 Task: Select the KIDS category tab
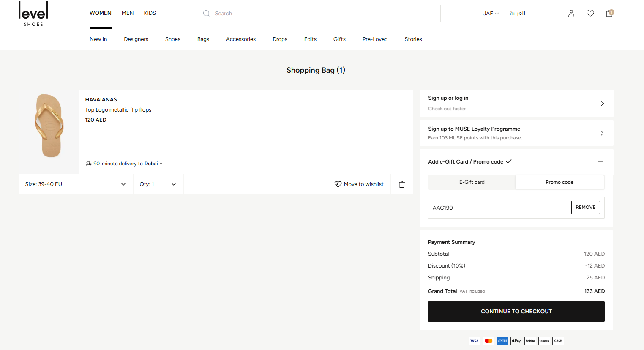tap(150, 13)
